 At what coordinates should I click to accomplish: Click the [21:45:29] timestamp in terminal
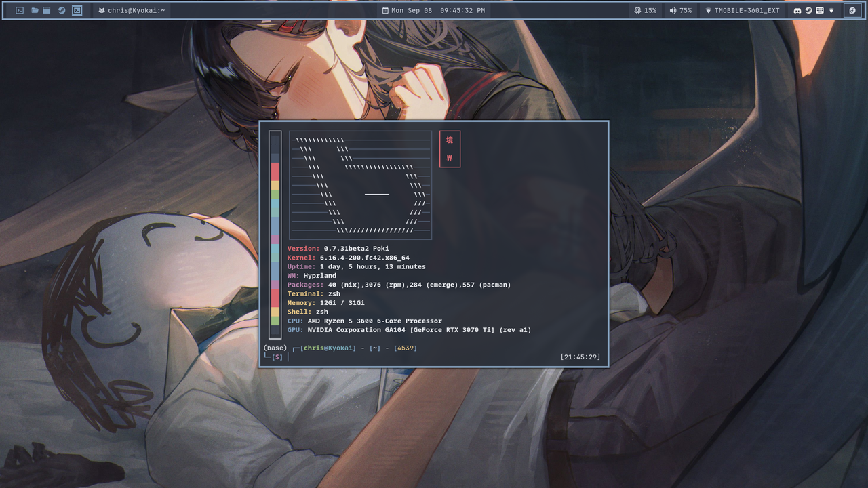[580, 357]
